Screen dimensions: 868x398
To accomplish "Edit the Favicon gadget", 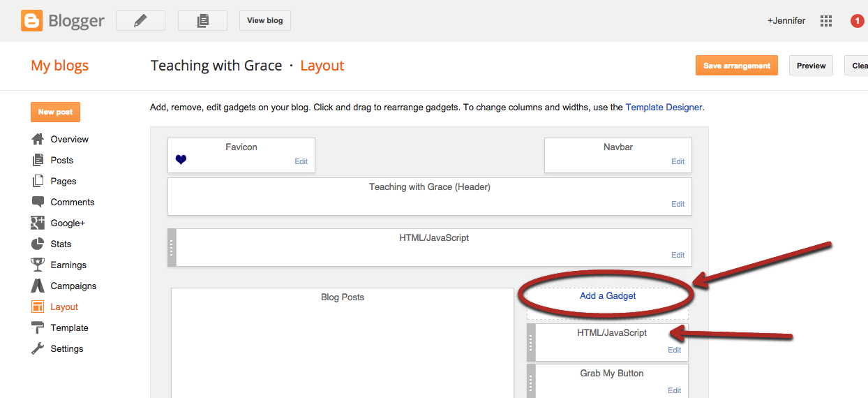I will point(301,161).
